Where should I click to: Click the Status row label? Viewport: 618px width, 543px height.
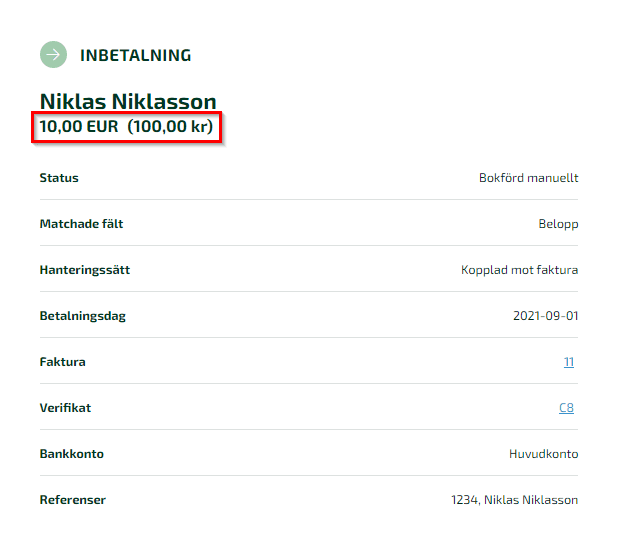pos(59,178)
